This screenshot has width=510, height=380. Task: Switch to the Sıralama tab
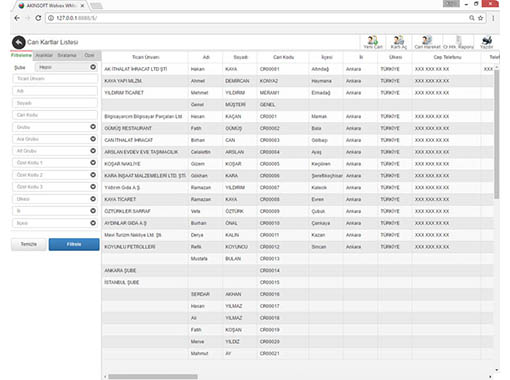tap(67, 55)
